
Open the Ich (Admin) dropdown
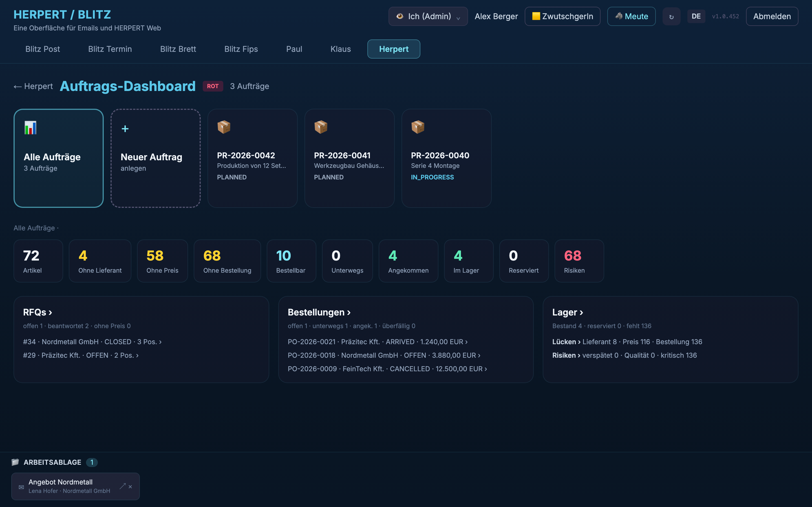tap(428, 16)
